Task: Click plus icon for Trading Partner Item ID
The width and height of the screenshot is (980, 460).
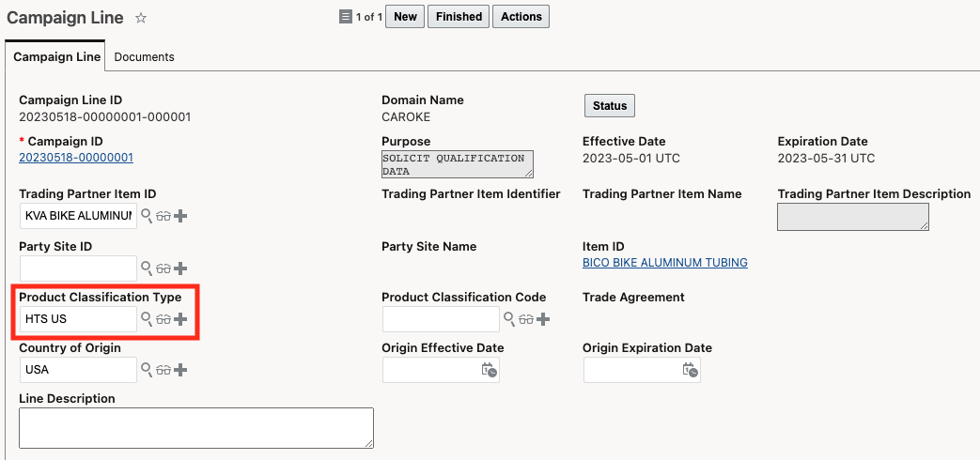Action: (x=181, y=216)
